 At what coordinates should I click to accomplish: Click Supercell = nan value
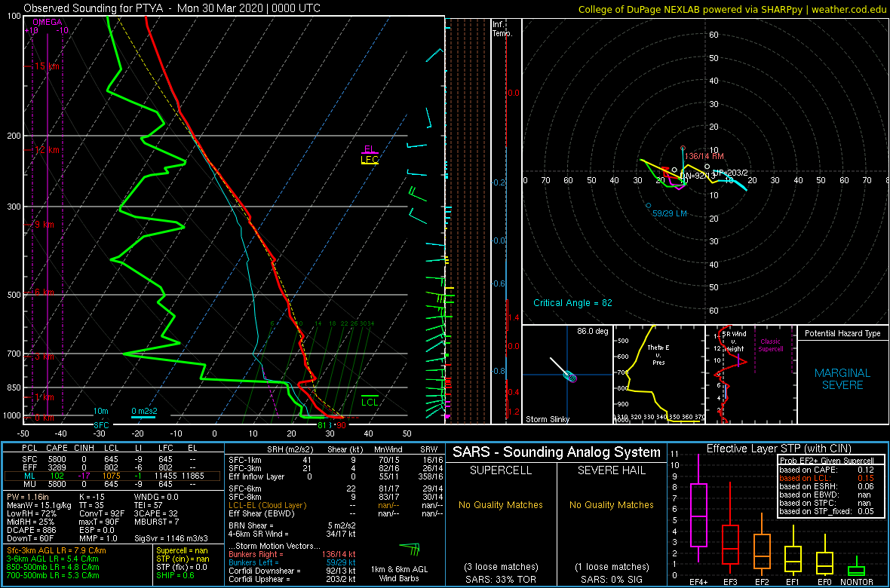pos(183,550)
